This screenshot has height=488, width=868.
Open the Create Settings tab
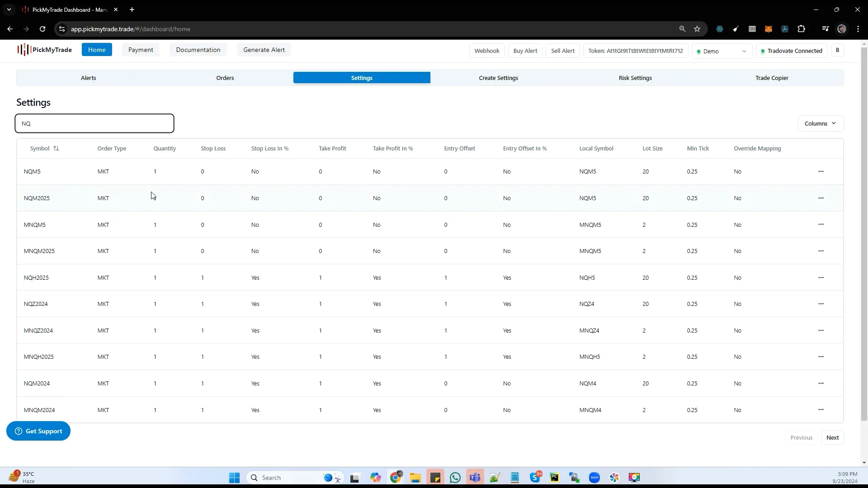(499, 78)
